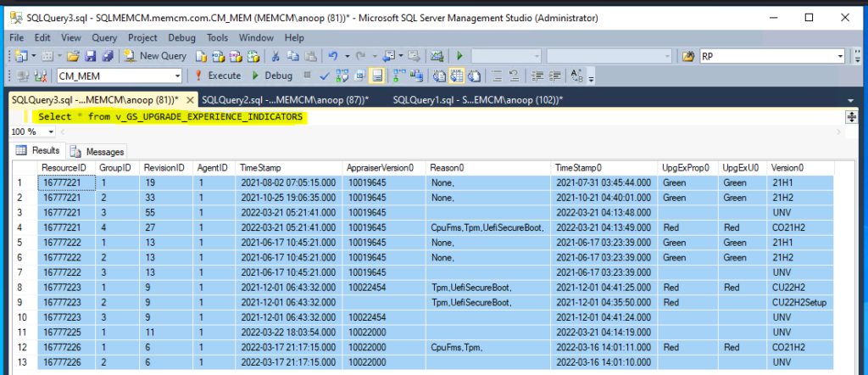Click the Reason0 column header
This screenshot has height=375, width=868.
489,167
